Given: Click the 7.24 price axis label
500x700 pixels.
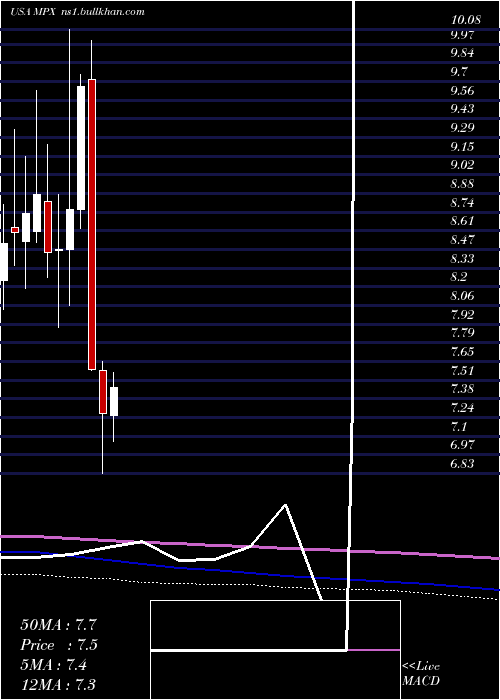Looking at the screenshot, I should [x=462, y=408].
